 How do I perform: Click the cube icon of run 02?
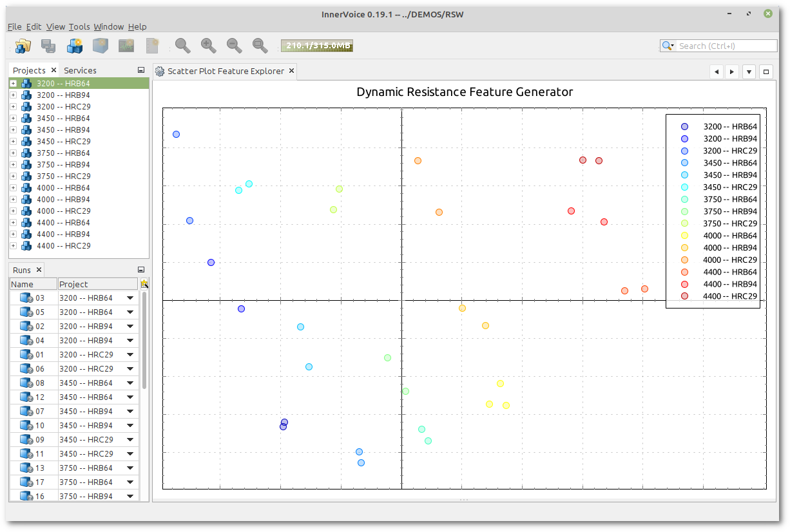(x=26, y=326)
